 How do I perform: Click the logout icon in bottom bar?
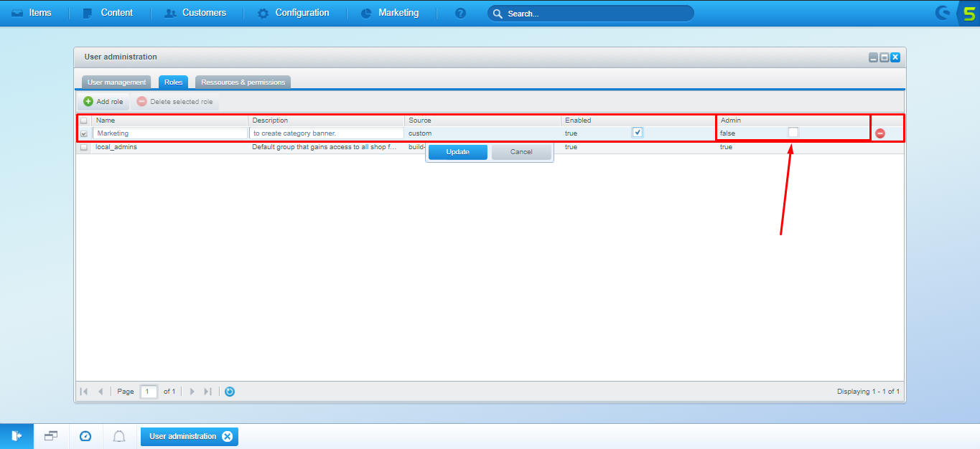17,436
